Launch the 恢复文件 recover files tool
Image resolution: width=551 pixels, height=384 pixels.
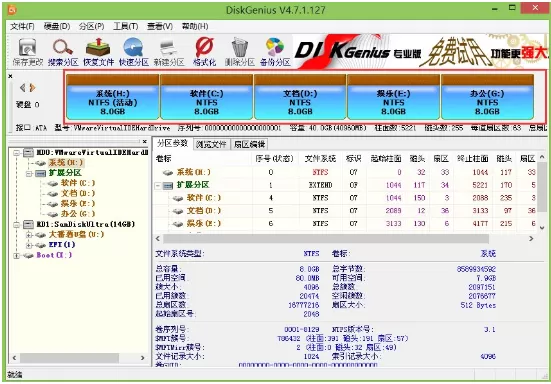tap(98, 52)
